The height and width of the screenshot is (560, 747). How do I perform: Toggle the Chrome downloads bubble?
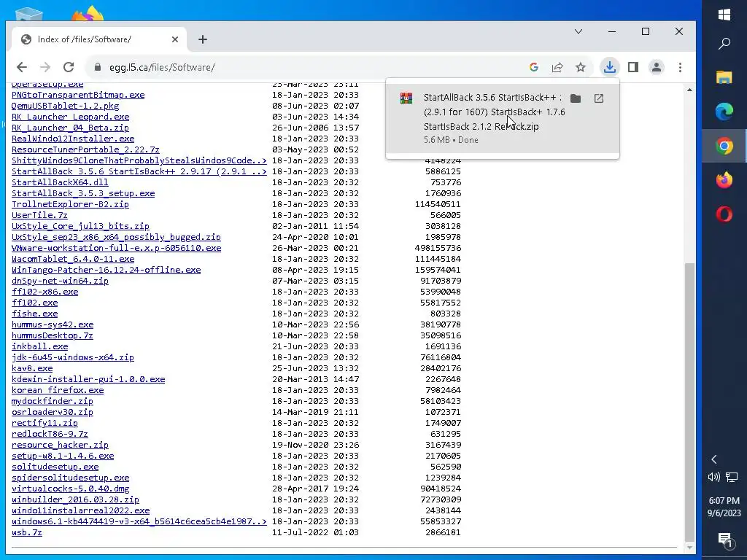(609, 67)
